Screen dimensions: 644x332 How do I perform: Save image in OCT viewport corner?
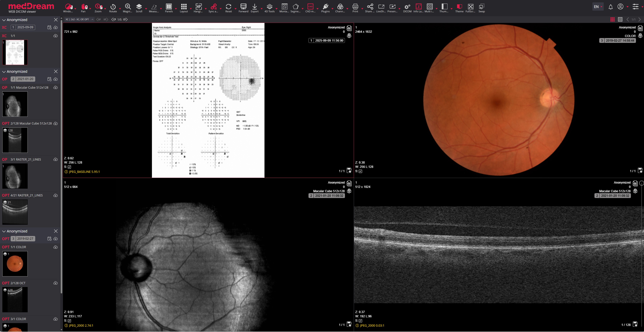click(635, 325)
